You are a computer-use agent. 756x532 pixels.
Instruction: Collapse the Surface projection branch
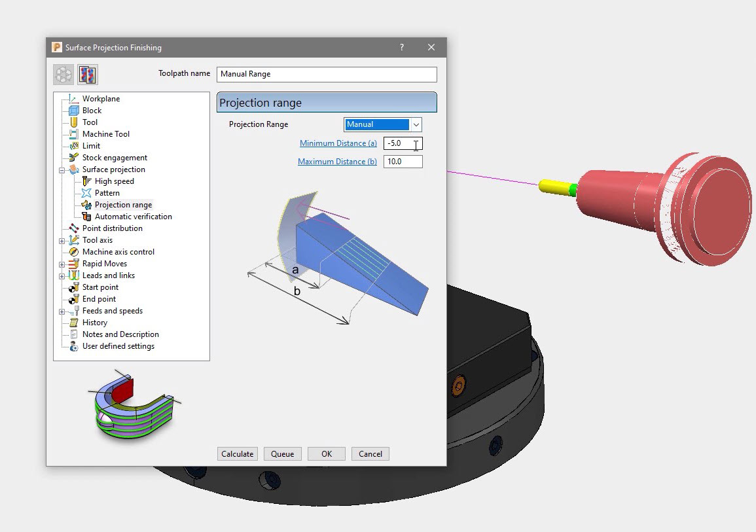click(61, 169)
